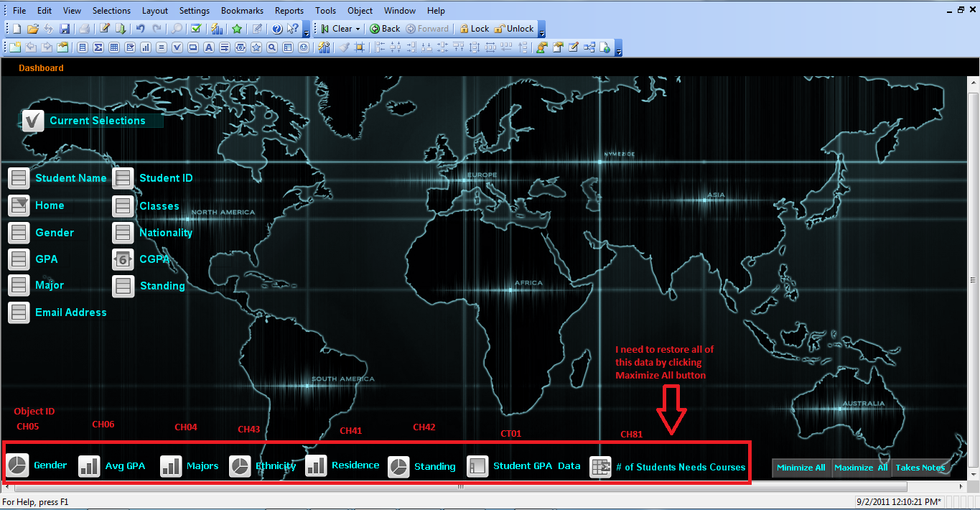Add a bookmark with star icon

pyautogui.click(x=237, y=29)
